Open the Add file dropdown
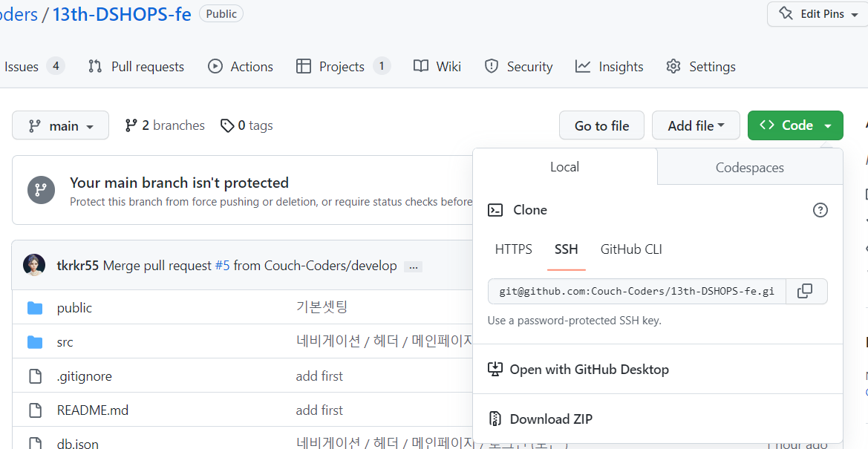The image size is (868, 449). pyautogui.click(x=696, y=125)
